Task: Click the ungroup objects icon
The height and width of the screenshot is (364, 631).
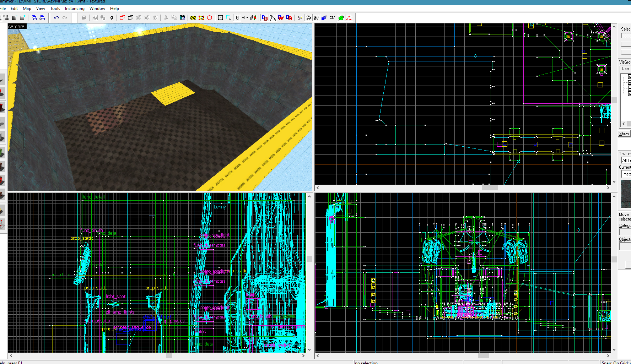Action: [x=103, y=18]
